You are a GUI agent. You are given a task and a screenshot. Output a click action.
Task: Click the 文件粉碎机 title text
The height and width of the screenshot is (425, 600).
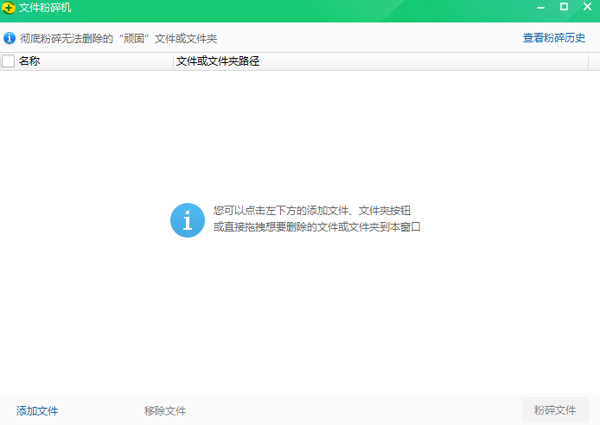[45, 8]
